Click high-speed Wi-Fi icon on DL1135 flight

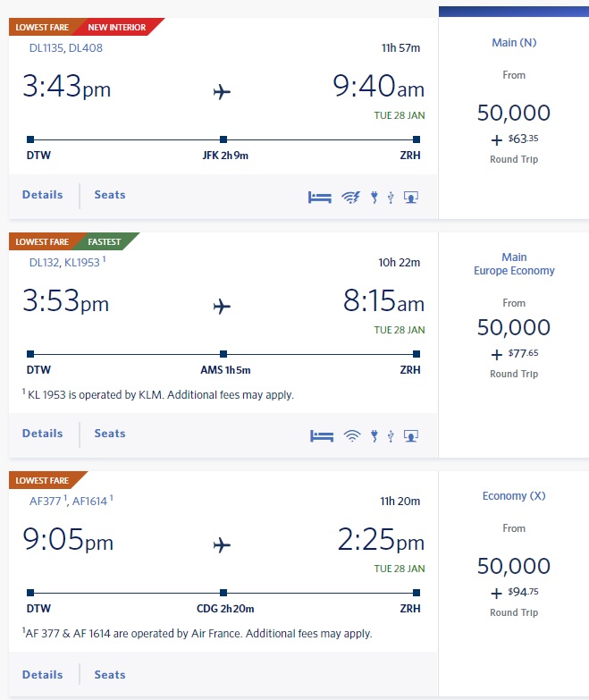coord(350,198)
